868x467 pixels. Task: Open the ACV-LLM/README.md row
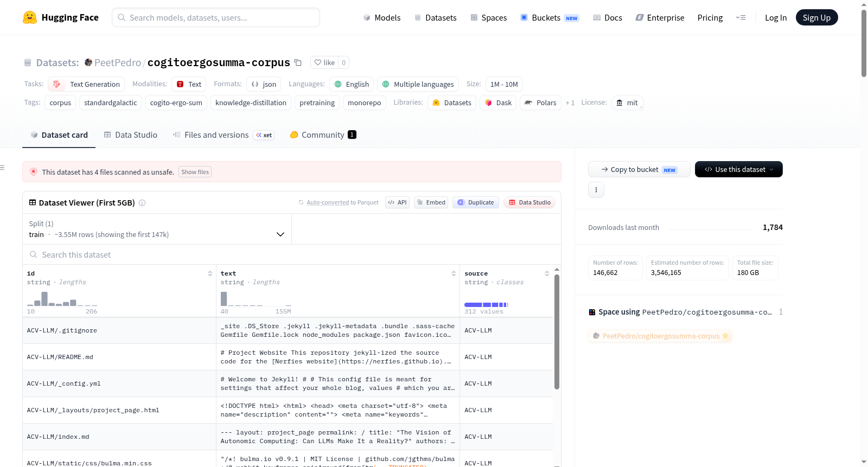click(x=288, y=357)
